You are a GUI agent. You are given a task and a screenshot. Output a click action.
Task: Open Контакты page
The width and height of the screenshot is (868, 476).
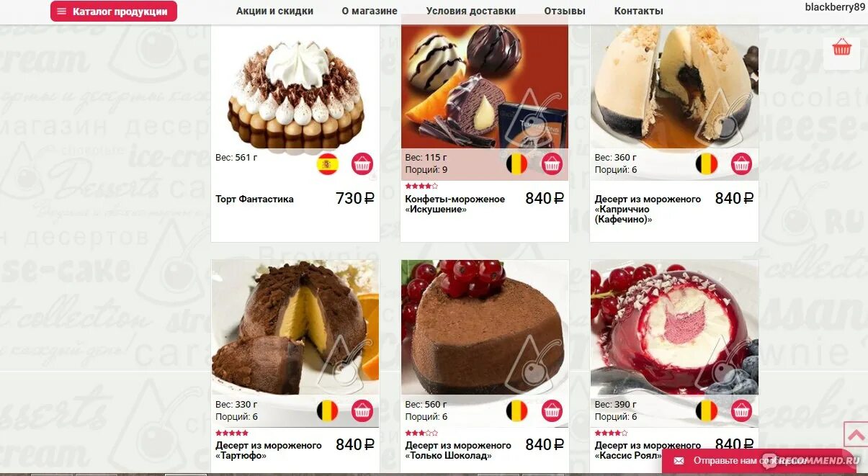[639, 11]
